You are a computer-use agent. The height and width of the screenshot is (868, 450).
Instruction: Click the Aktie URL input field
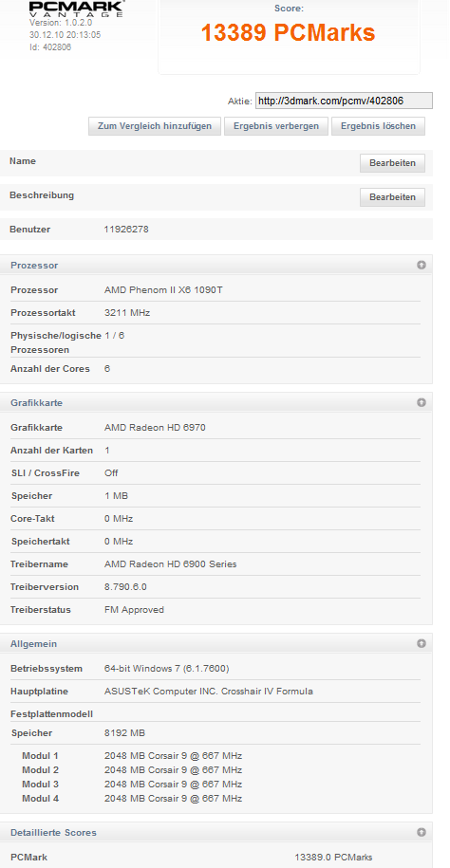[x=344, y=101]
